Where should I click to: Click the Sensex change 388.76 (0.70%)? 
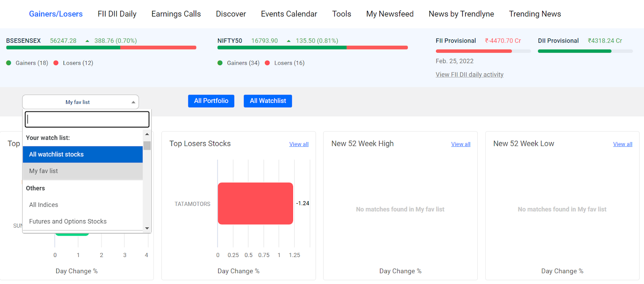coord(116,41)
